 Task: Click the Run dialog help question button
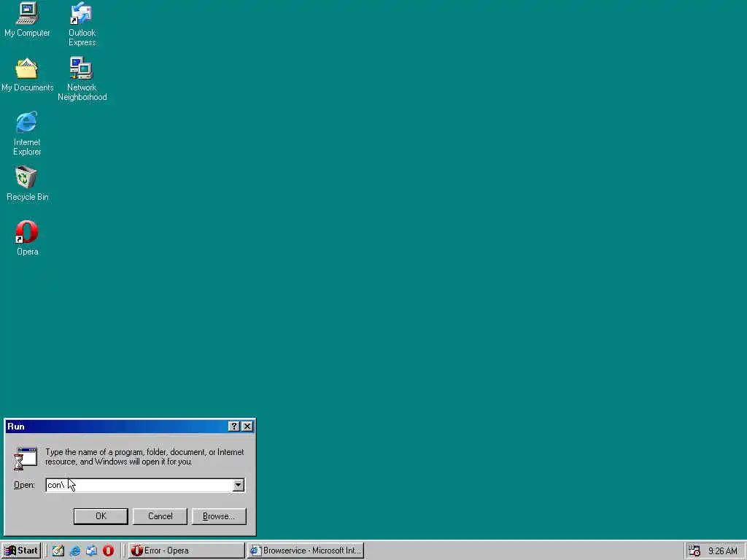tap(234, 426)
